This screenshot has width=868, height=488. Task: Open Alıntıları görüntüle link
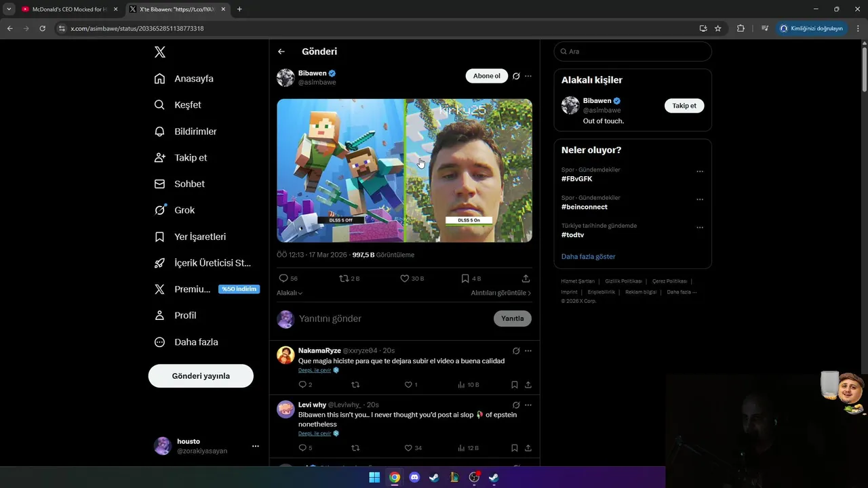[501, 293]
